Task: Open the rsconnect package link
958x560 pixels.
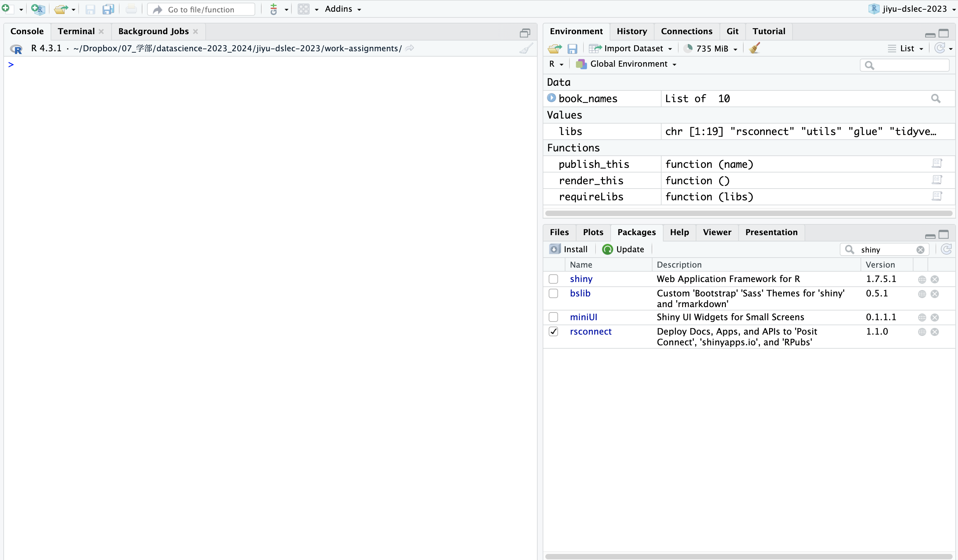Action: tap(591, 332)
